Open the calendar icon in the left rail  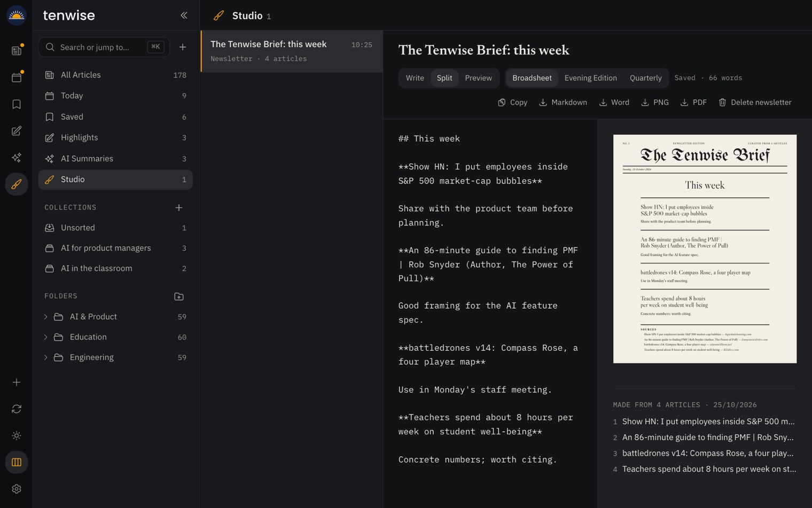tap(17, 78)
